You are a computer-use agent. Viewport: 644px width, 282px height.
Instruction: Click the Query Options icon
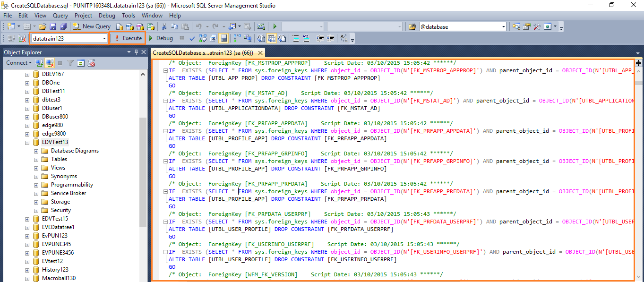tap(213, 38)
